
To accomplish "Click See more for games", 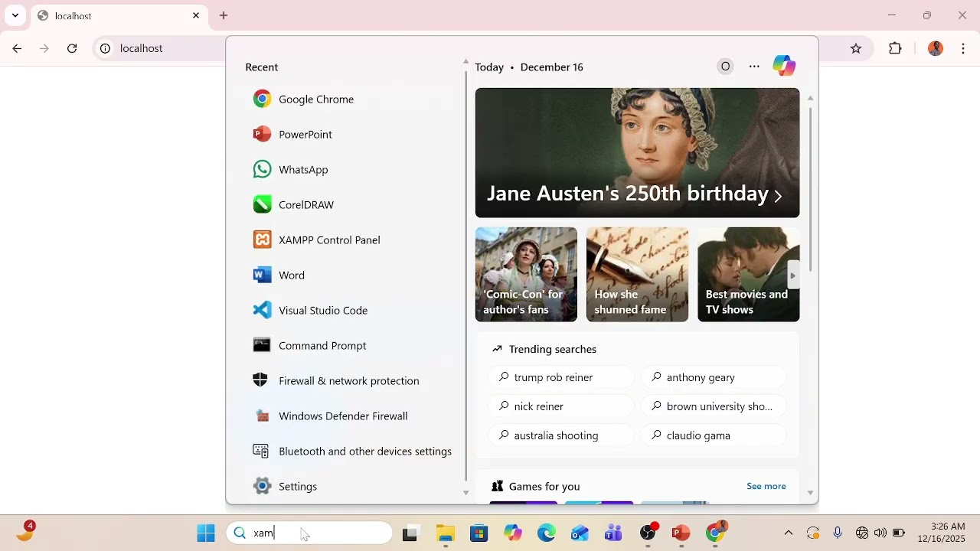I will point(766,486).
